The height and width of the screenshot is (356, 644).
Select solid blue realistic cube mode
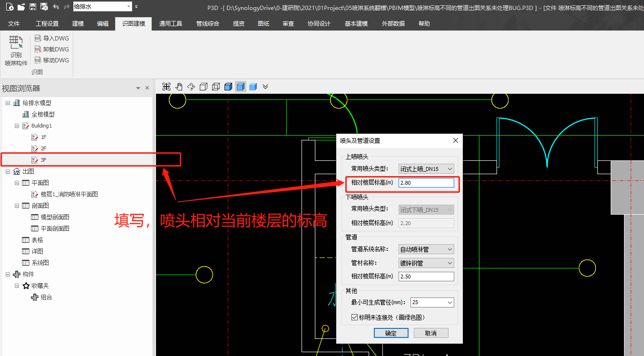coord(253,87)
